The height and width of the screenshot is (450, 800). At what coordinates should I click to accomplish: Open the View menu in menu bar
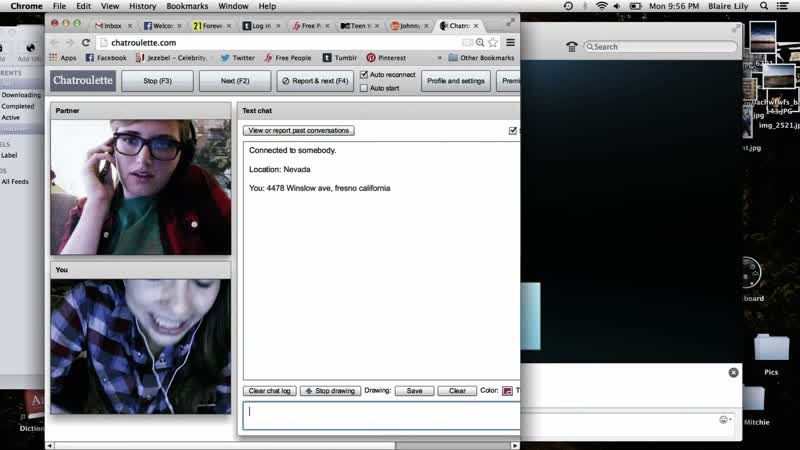tap(110, 6)
